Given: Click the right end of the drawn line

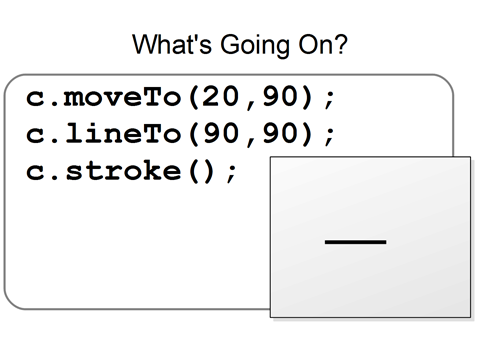Looking at the screenshot, I should point(385,242).
